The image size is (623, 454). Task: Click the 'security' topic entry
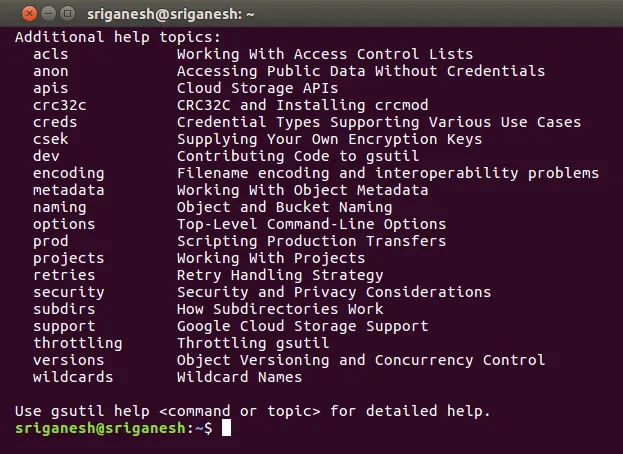coord(68,292)
